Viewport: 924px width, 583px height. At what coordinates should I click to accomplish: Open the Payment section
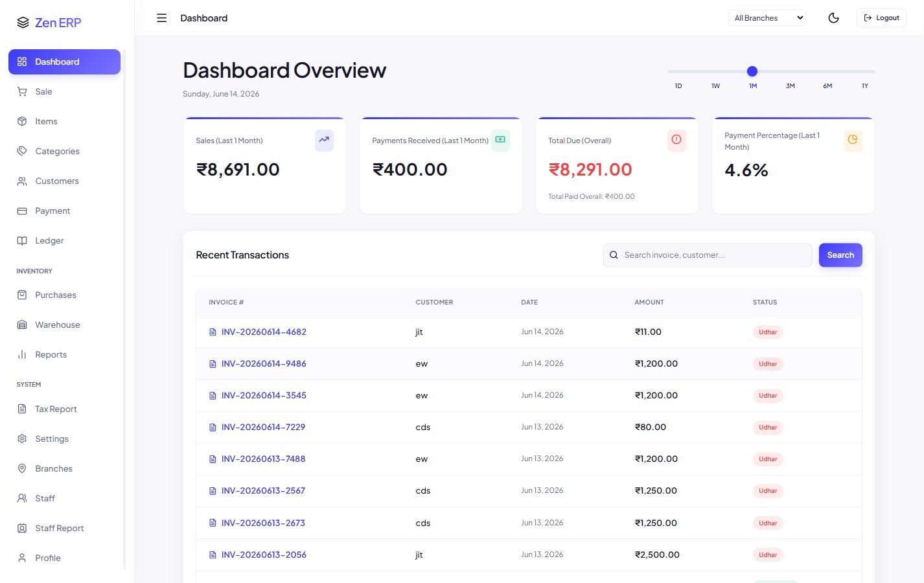pos(64,211)
